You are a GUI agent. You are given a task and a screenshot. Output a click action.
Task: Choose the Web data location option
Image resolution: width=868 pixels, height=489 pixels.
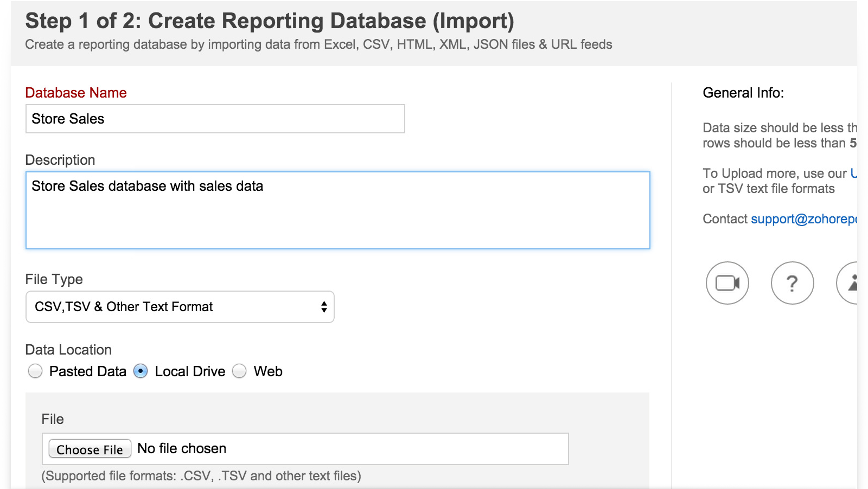click(x=239, y=371)
